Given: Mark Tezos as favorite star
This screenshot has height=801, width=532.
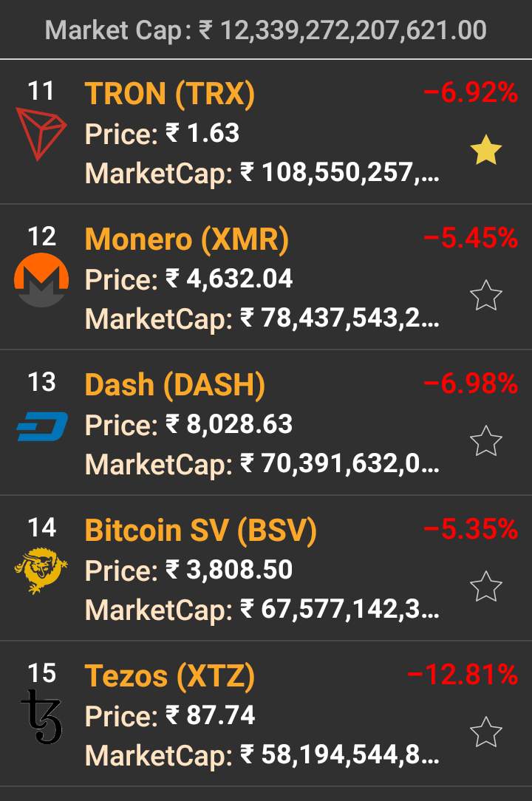Looking at the screenshot, I should [485, 733].
